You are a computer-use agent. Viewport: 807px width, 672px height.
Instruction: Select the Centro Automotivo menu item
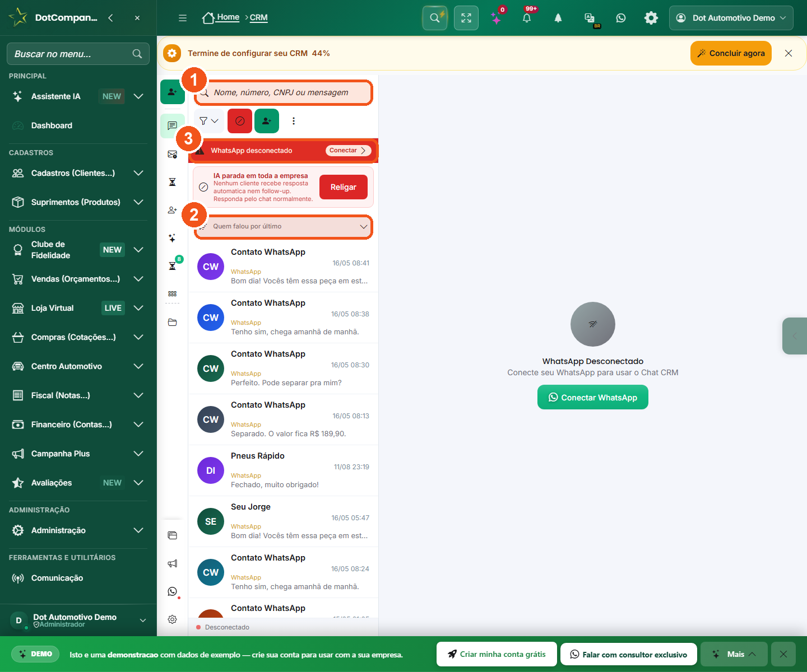click(78, 366)
